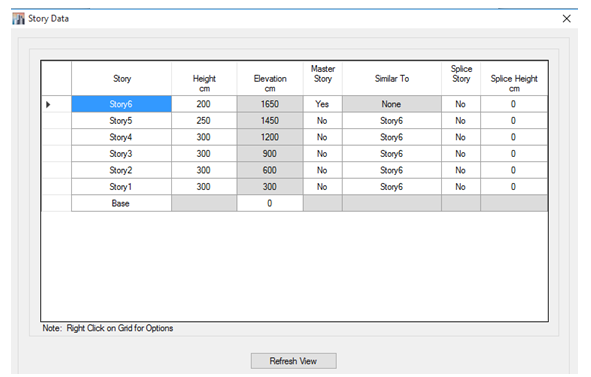Edit Story5 height value 250
591x377 pixels.
[204, 121]
